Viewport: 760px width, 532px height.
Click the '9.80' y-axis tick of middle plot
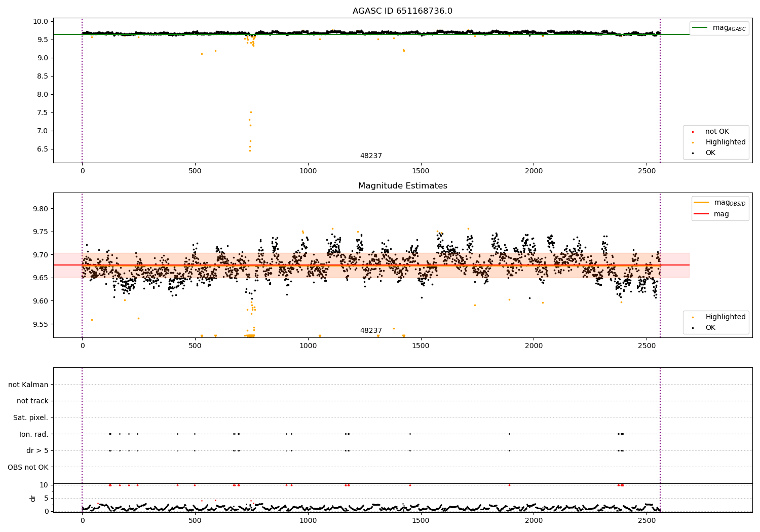[42, 209]
